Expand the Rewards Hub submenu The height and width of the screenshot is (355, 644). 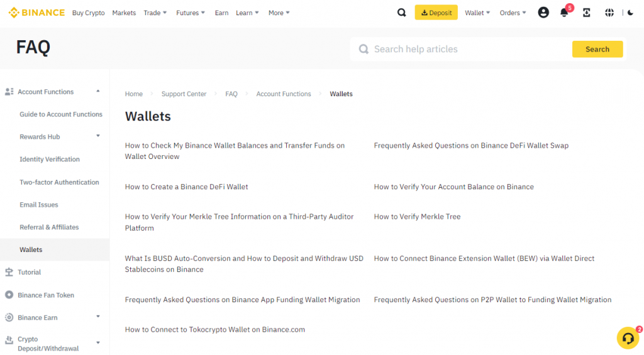(x=98, y=136)
